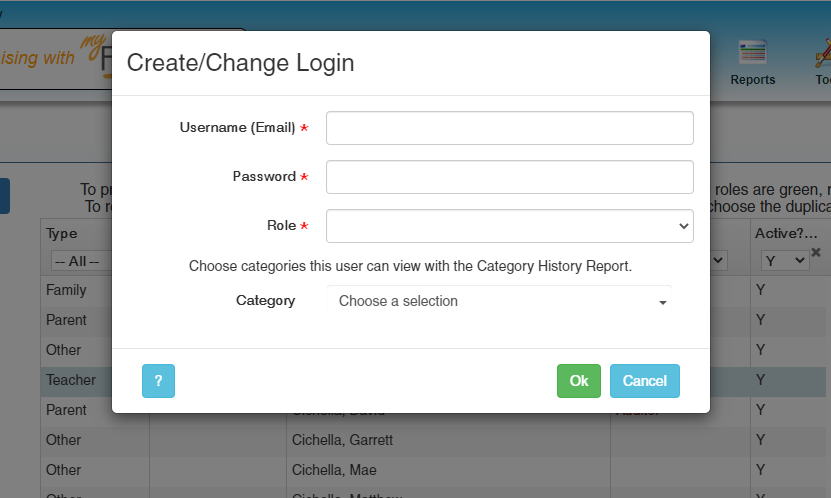The image size is (831, 498).
Task: Click the Type column header
Action: pyautogui.click(x=62, y=233)
